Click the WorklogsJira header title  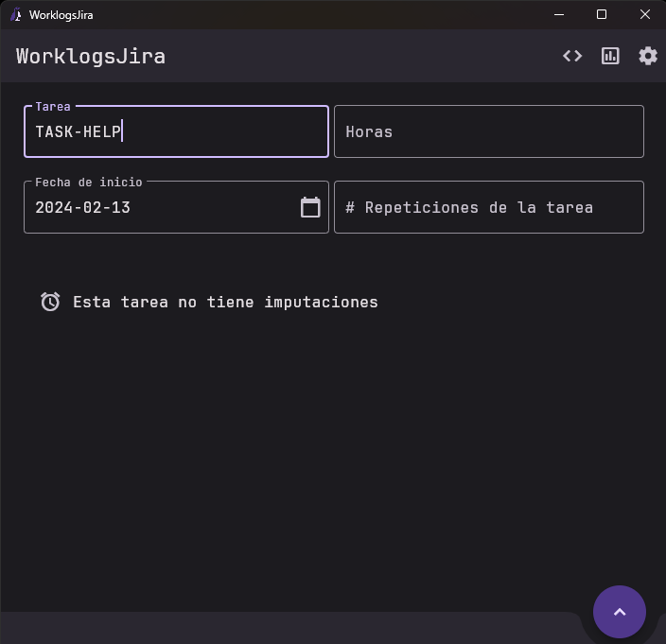click(91, 57)
